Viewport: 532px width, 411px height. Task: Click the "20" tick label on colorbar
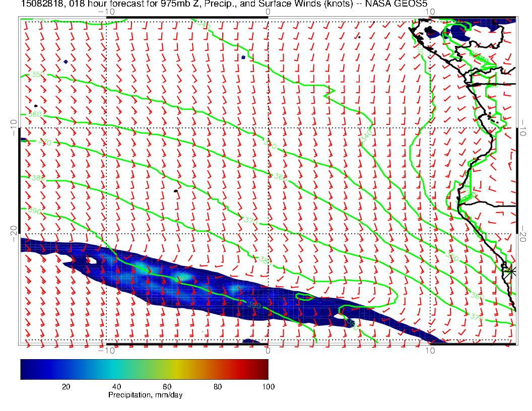tap(65, 386)
